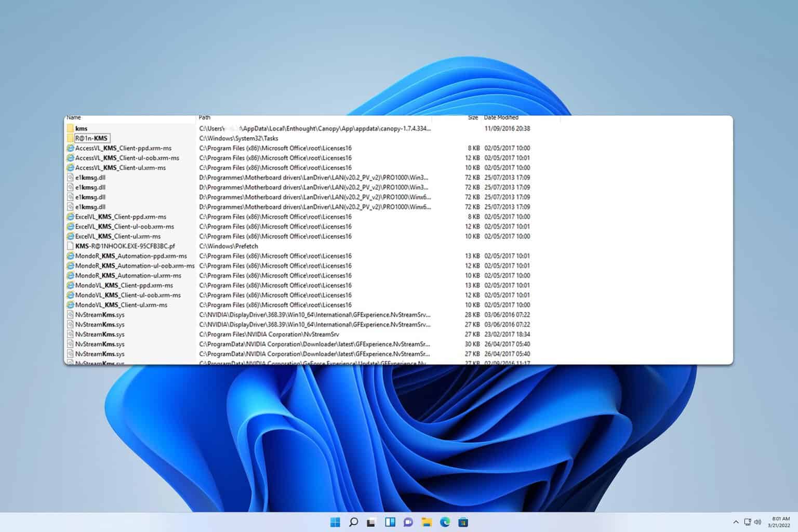The width and height of the screenshot is (798, 532).
Task: Open Microsoft Store from the taskbar
Action: (463, 522)
